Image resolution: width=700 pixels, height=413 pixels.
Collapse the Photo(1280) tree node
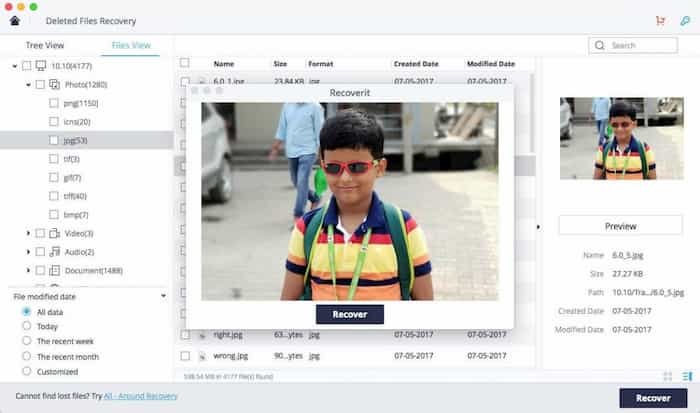(28, 85)
